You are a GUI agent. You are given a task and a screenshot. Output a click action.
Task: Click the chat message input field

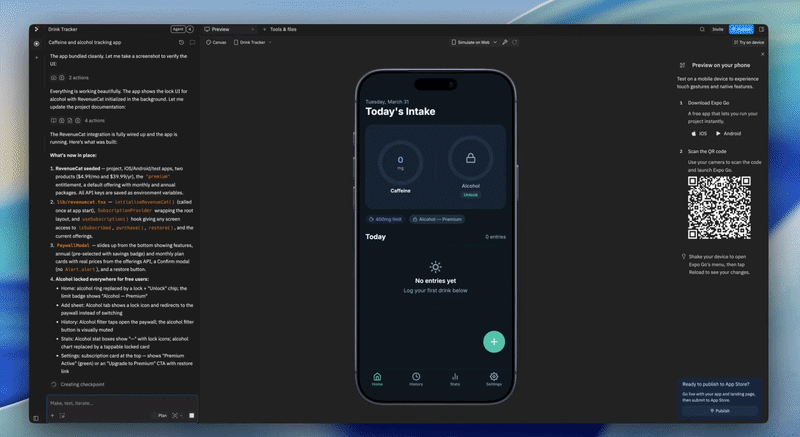[110, 403]
